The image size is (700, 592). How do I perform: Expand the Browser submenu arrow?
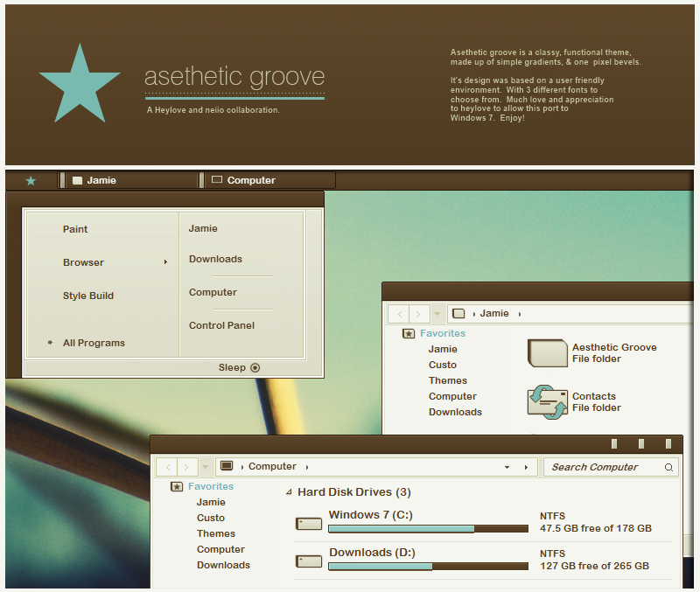(165, 262)
